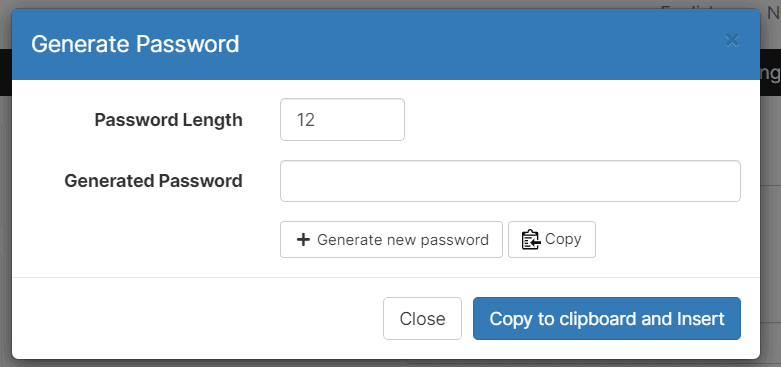The width and height of the screenshot is (781, 367).
Task: Click the dark navigation bar behind the dialog
Action: point(770,72)
